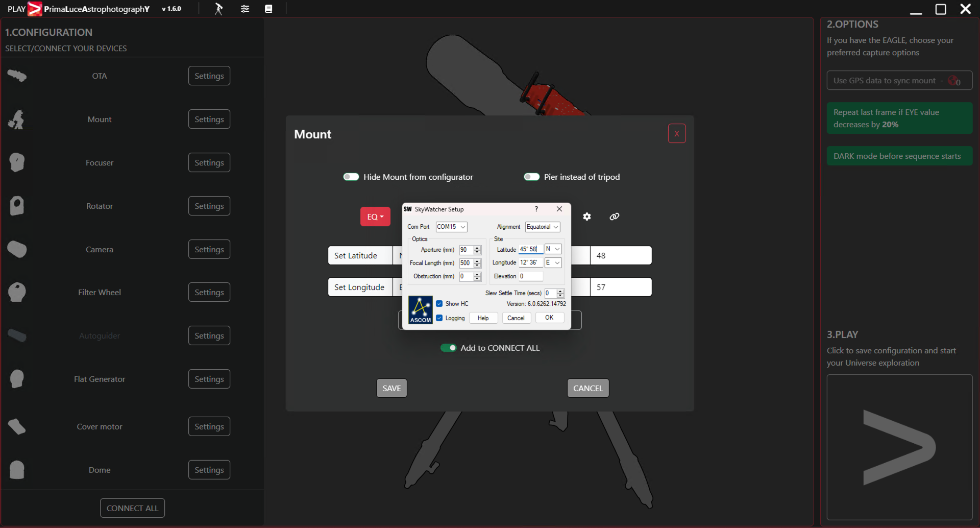Image resolution: width=980 pixels, height=528 pixels.
Task: Click the CONNECT ALL button
Action: coord(133,508)
